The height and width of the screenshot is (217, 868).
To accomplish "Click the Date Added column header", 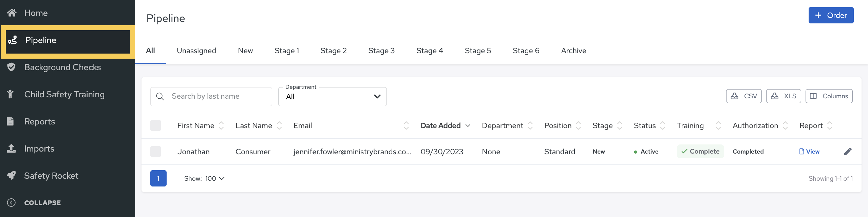I will [440, 126].
